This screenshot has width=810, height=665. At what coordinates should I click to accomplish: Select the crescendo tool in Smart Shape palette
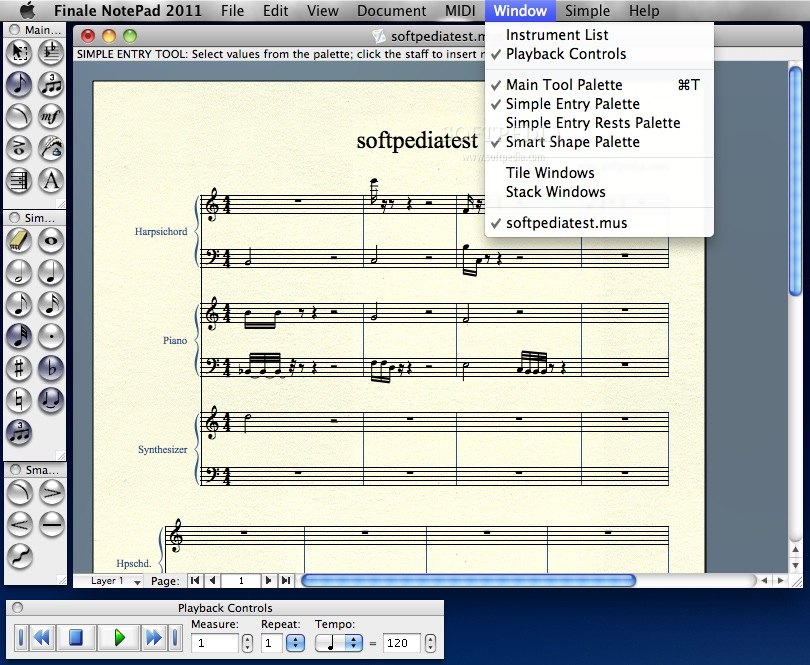[19, 524]
